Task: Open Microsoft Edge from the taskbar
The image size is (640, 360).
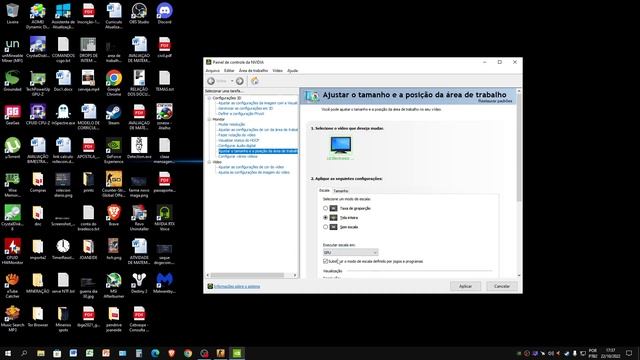Action: (x=155, y=353)
